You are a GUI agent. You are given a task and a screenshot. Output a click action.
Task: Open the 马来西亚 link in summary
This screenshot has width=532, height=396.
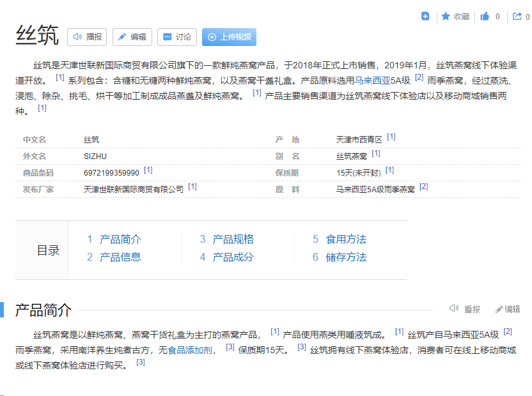(x=372, y=80)
